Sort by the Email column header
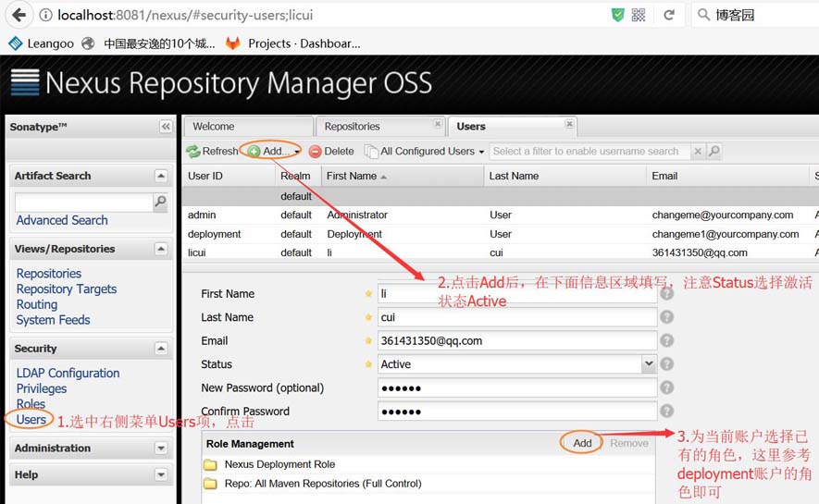Image resolution: width=819 pixels, height=504 pixels. pos(727,176)
